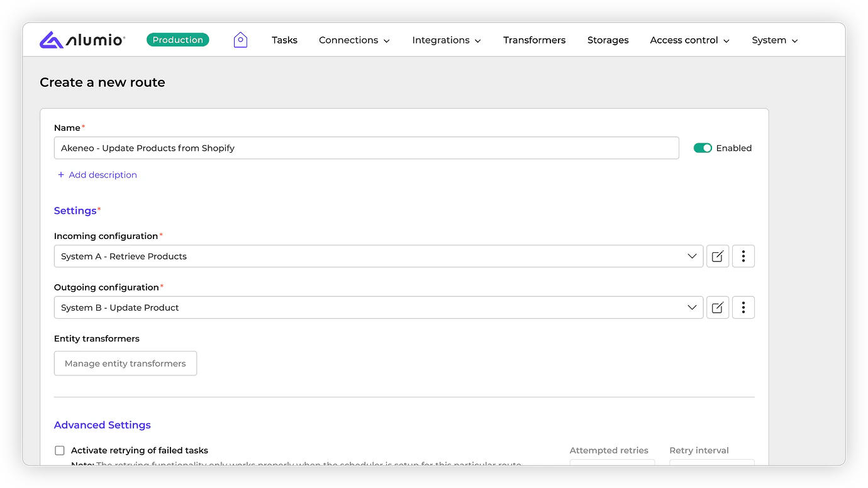Viewport: 868px width, 488px height.
Task: Open the Connections menu
Action: click(x=354, y=40)
